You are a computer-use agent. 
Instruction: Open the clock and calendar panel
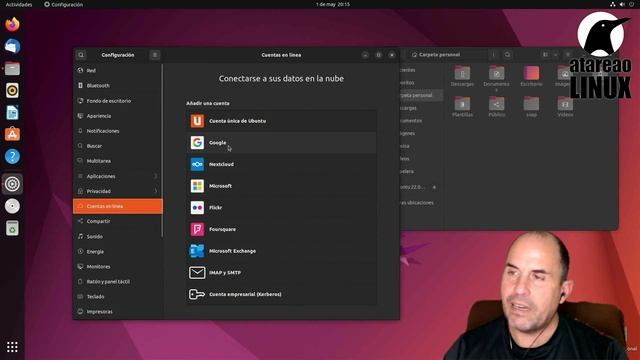(333, 4)
